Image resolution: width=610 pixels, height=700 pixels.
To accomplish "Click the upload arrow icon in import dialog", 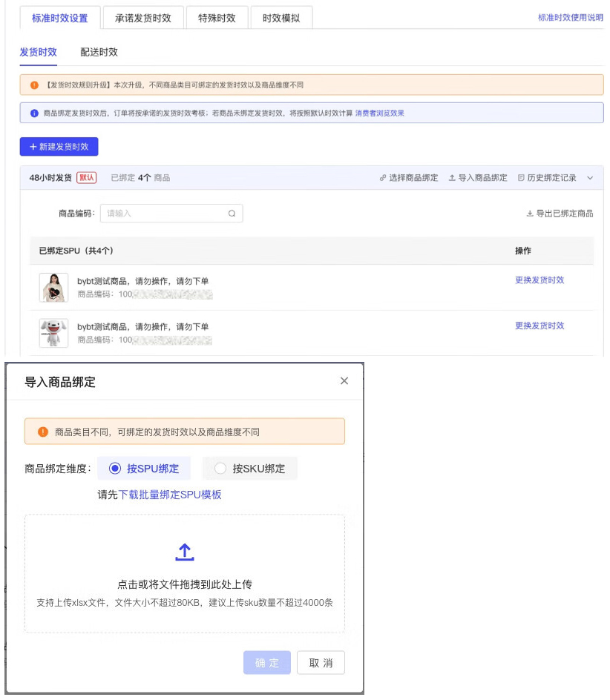I will pyautogui.click(x=184, y=552).
